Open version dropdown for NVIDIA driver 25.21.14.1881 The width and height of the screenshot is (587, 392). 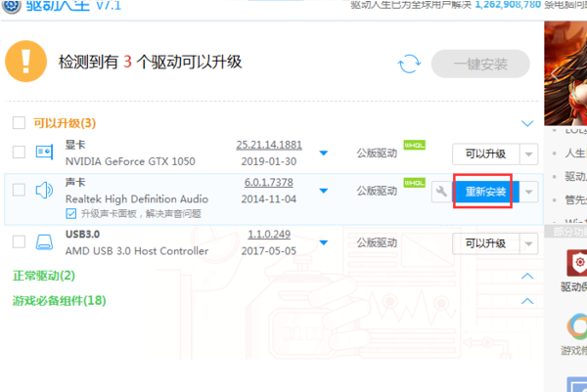click(x=324, y=152)
